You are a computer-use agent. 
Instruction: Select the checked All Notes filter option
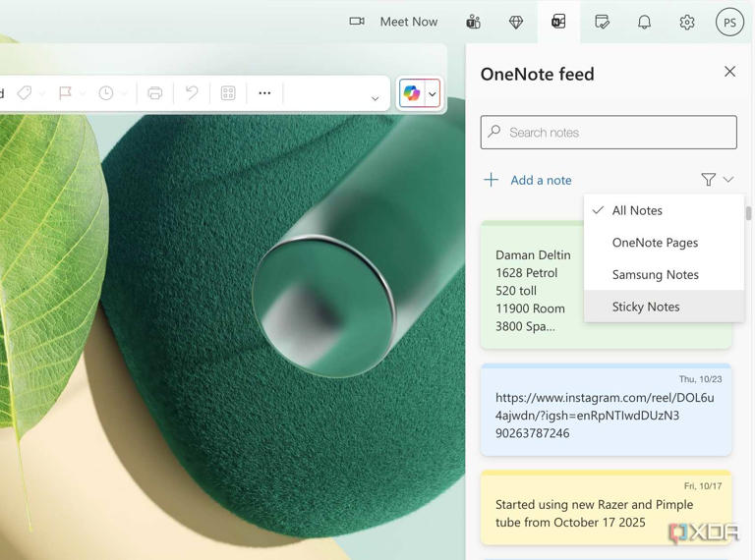point(637,210)
